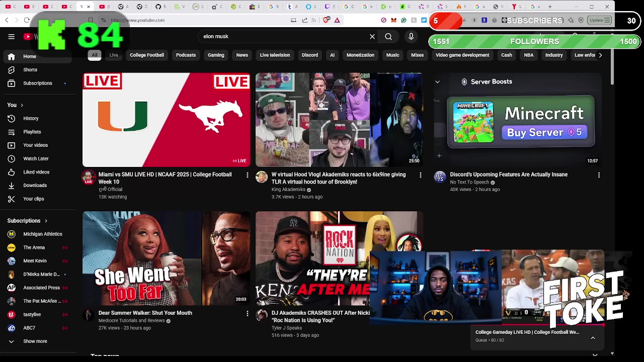Open 'Discord's Upcoming Features Are Actually Insane' title
This screenshot has width=644, height=362.
click(x=509, y=174)
